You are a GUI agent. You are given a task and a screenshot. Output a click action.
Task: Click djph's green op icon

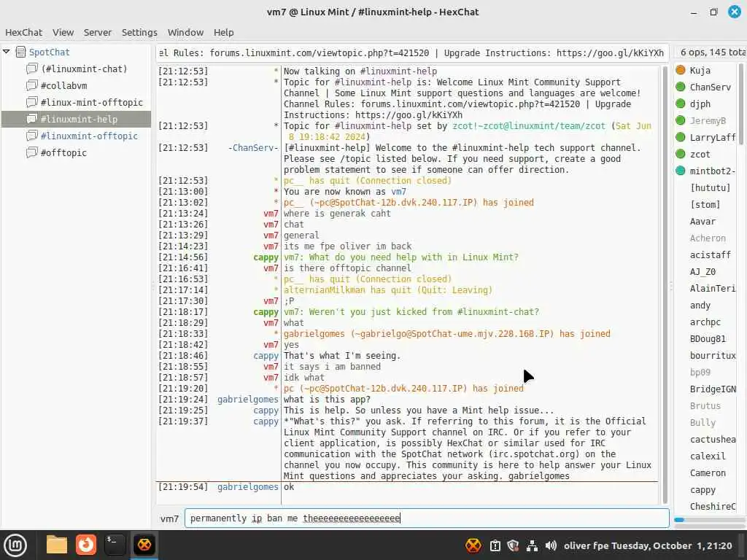[x=681, y=104]
